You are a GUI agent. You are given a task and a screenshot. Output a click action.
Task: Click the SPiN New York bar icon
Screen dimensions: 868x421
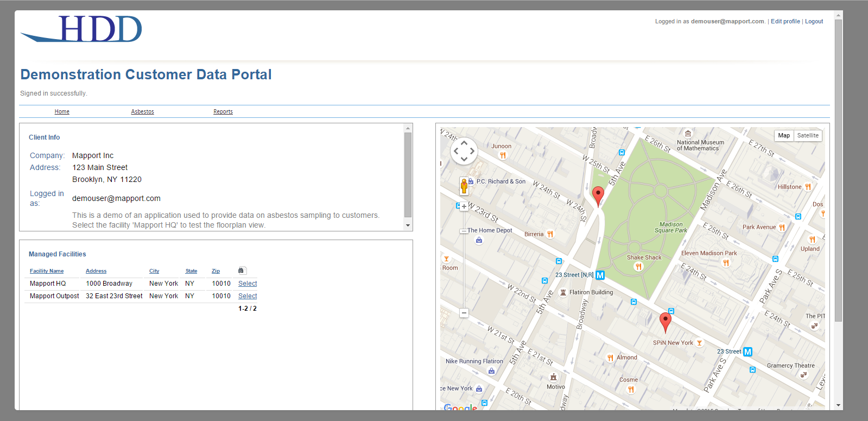pos(700,343)
